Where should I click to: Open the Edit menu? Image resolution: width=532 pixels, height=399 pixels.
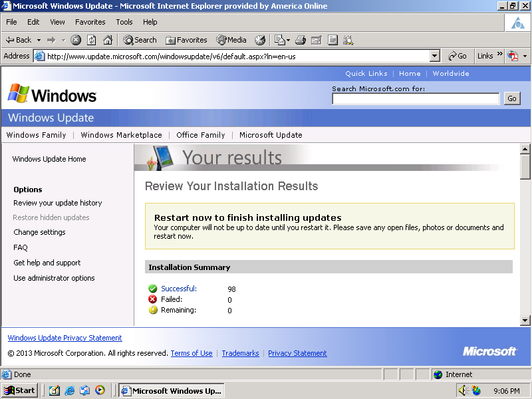(33, 22)
